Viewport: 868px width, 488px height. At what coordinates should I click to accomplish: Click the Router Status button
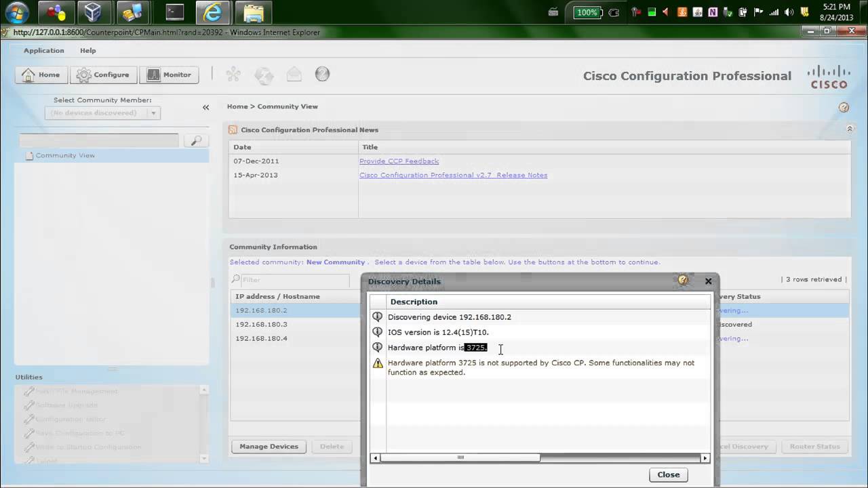(x=814, y=447)
